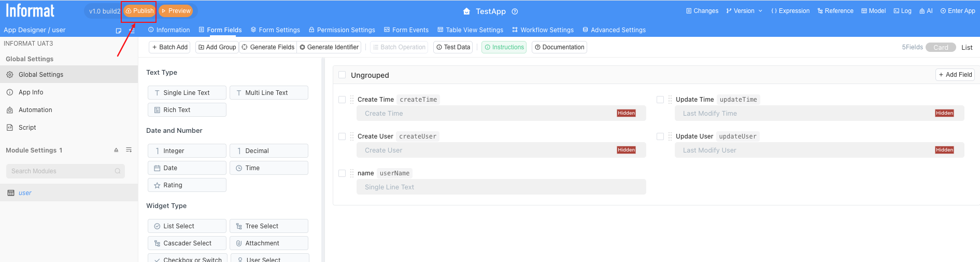Open the Script sidebar item
Screen dimensions: 980x262
pos(27,128)
